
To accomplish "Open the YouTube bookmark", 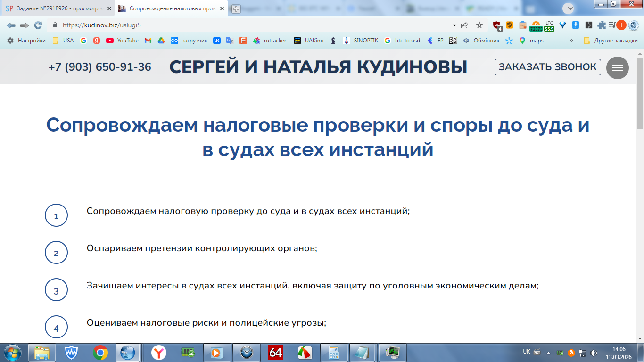I will 122,41.
